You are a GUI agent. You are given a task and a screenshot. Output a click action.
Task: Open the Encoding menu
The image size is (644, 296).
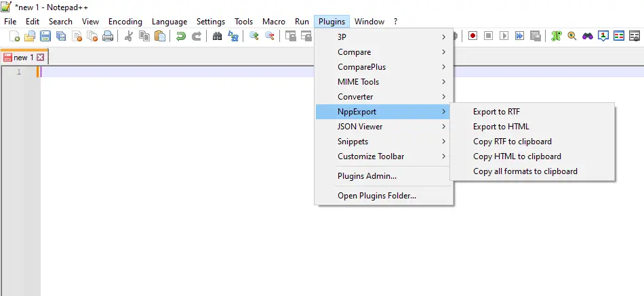pyautogui.click(x=125, y=22)
